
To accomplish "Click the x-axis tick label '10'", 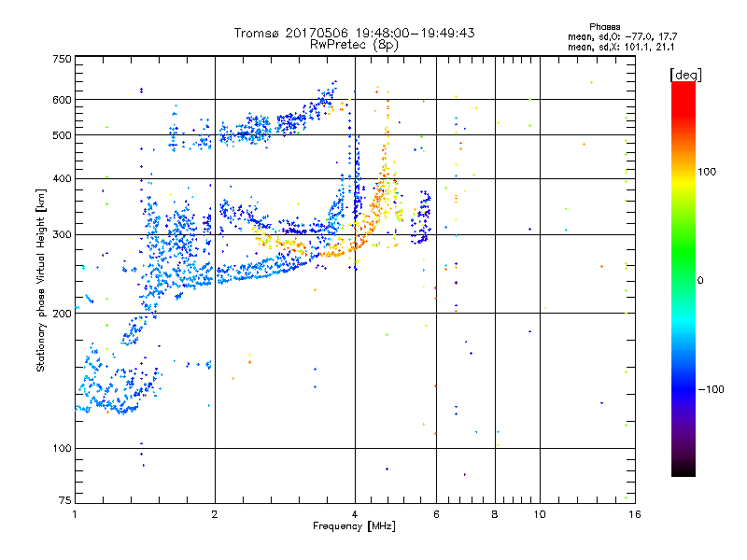I will tap(540, 514).
